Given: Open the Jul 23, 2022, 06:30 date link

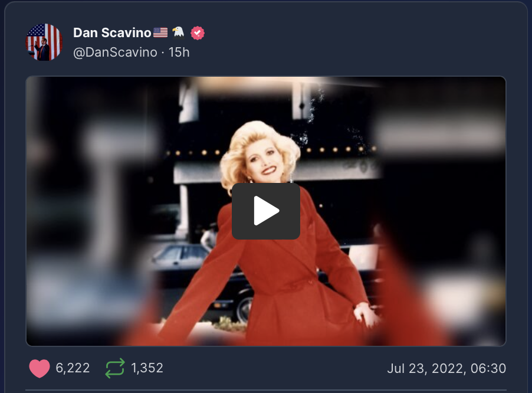Looking at the screenshot, I should (446, 369).
